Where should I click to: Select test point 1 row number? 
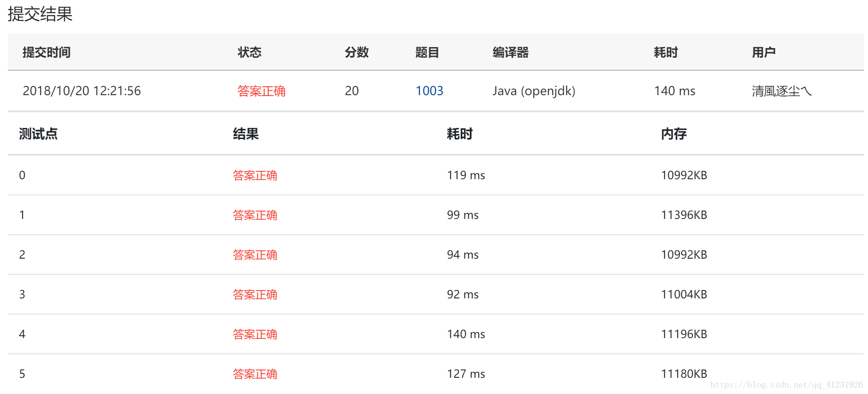coord(22,215)
